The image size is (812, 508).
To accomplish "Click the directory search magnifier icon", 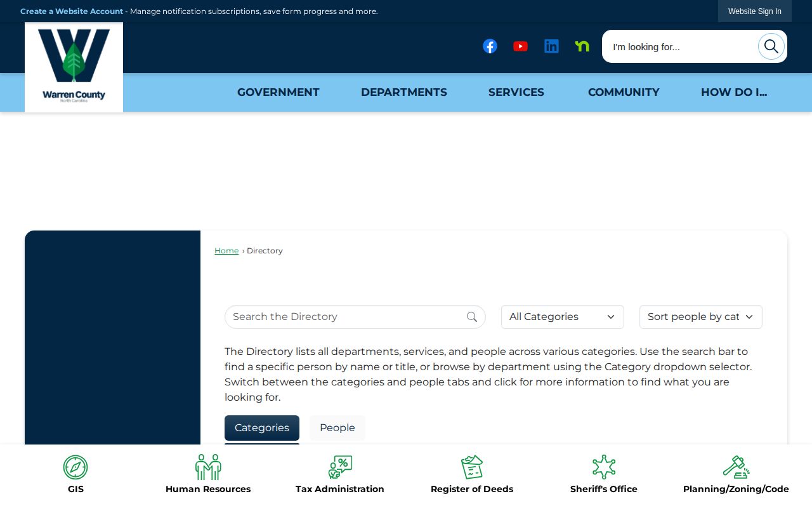I will coord(472,317).
